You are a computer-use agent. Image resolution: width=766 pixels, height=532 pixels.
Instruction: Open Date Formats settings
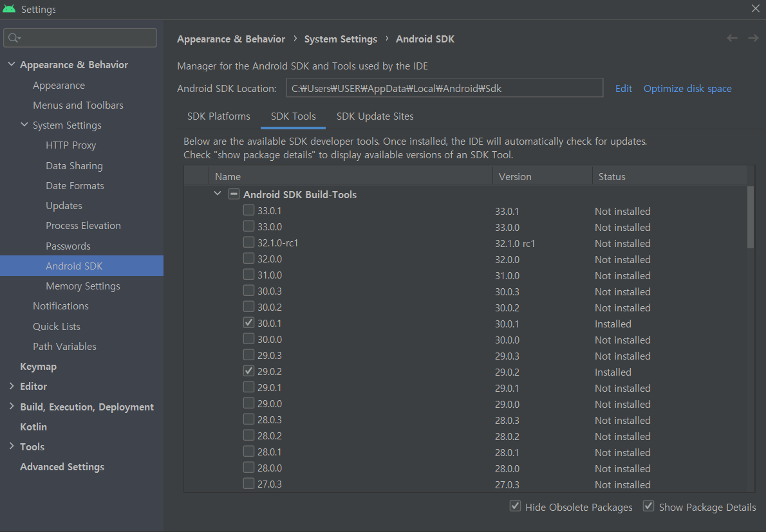tap(75, 185)
